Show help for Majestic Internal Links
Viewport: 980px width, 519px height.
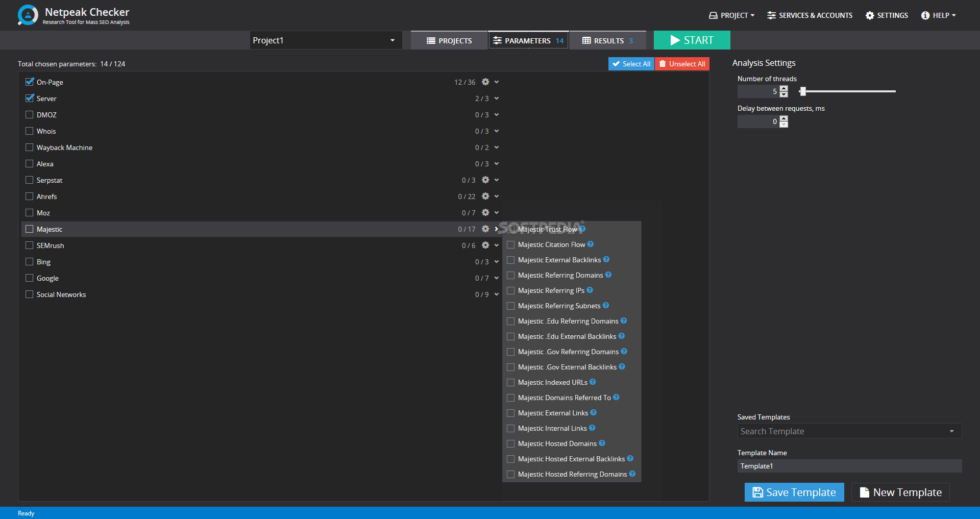(592, 428)
